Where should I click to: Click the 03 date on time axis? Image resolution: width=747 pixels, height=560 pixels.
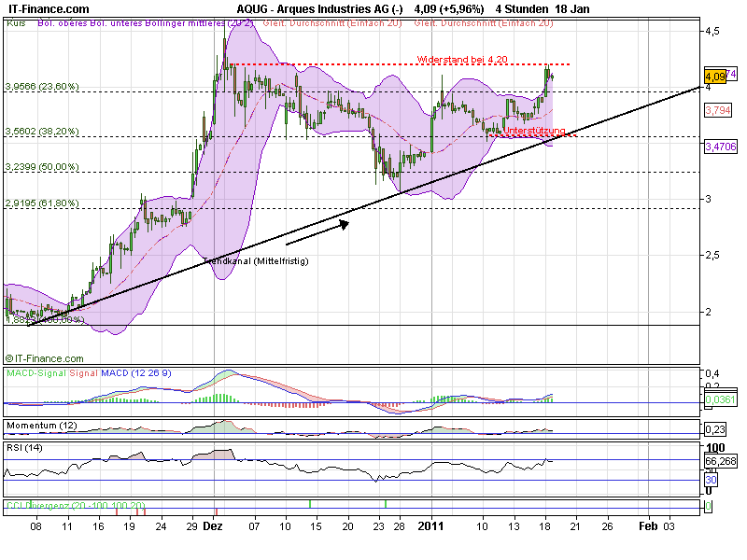coord(669,526)
